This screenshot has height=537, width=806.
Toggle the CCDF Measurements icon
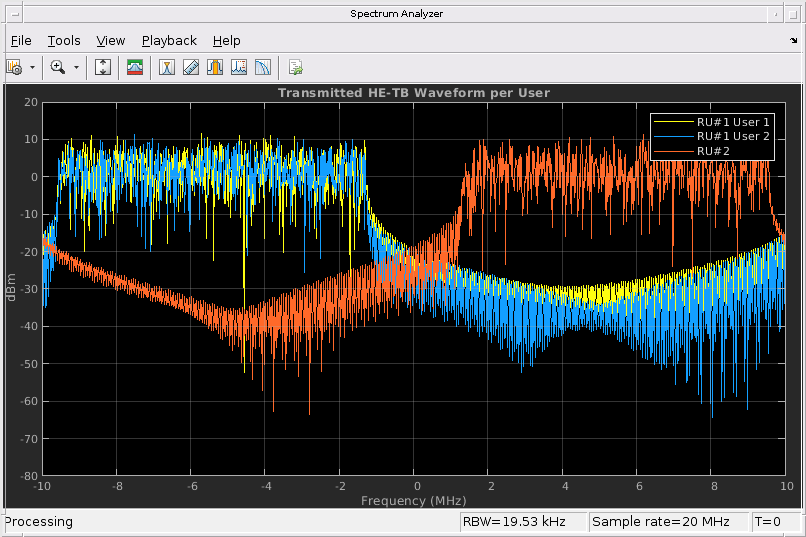[262, 67]
